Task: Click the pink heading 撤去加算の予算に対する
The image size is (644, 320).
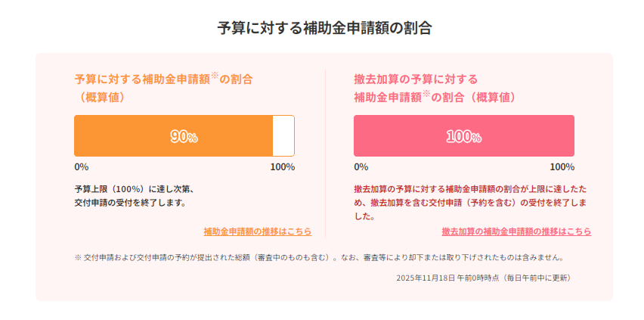Action: 416,79
